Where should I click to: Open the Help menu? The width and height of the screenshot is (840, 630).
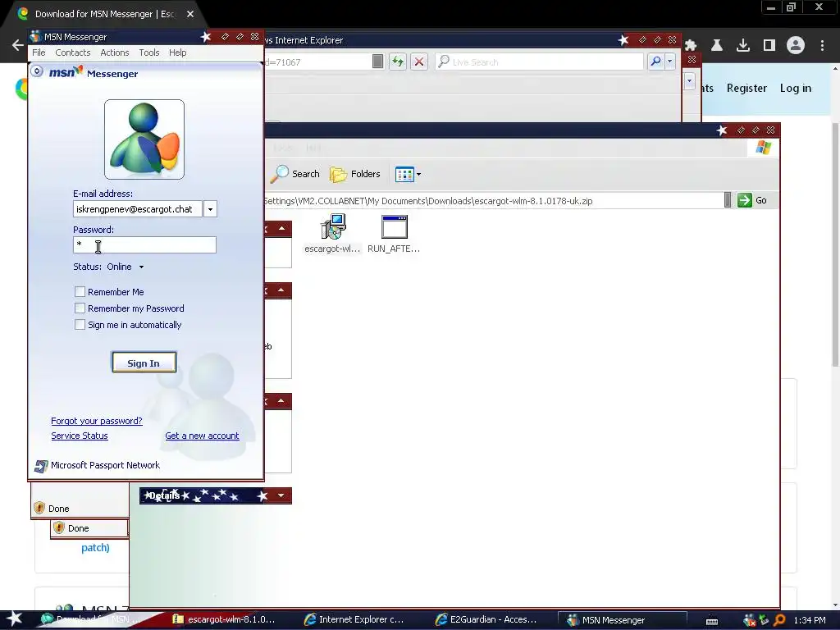[178, 52]
